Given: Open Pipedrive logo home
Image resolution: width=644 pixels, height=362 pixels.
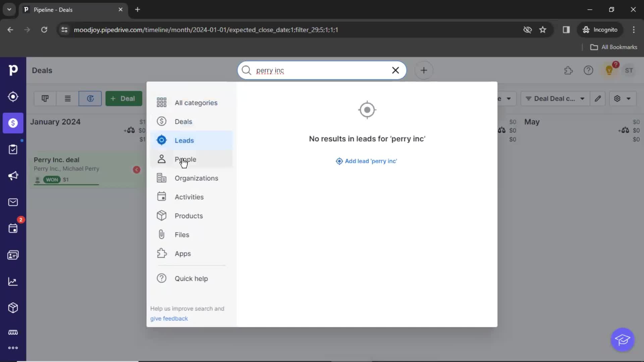Looking at the screenshot, I should click(x=13, y=70).
